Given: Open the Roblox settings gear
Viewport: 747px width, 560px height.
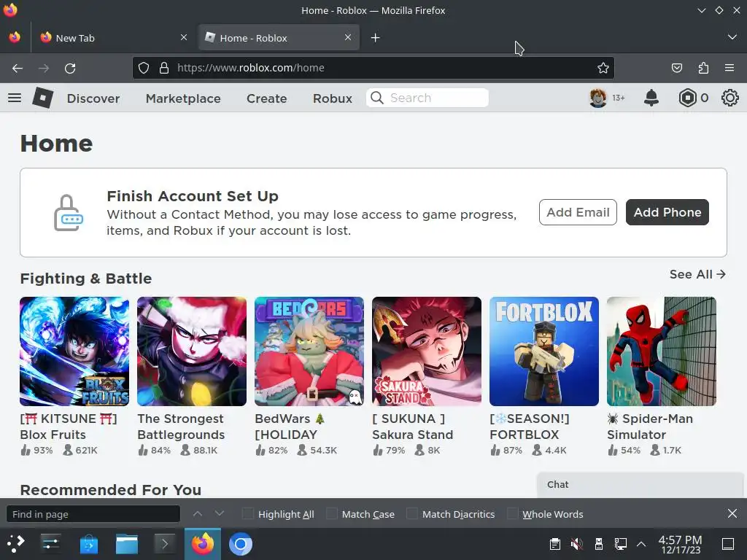Looking at the screenshot, I should pos(729,98).
